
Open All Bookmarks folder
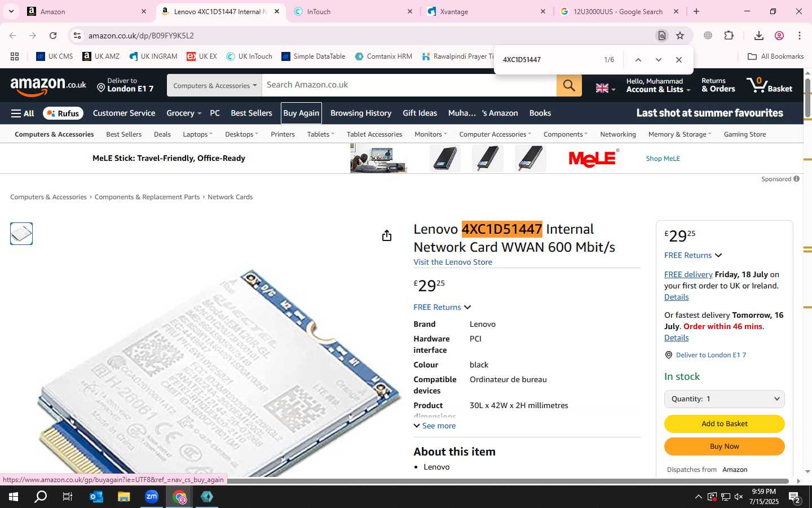pos(775,56)
